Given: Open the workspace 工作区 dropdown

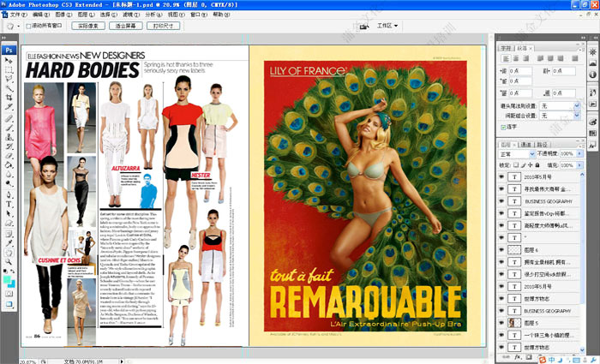Looking at the screenshot, I should point(387,26).
